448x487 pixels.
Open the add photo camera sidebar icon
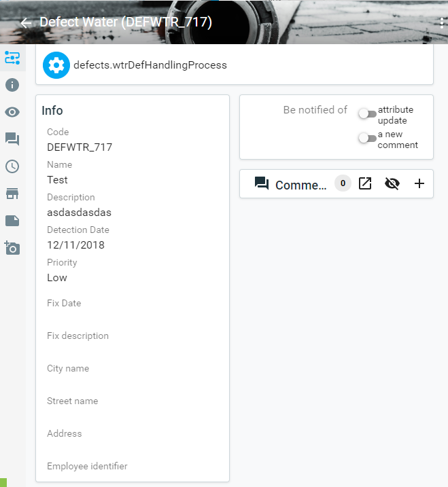pos(12,248)
